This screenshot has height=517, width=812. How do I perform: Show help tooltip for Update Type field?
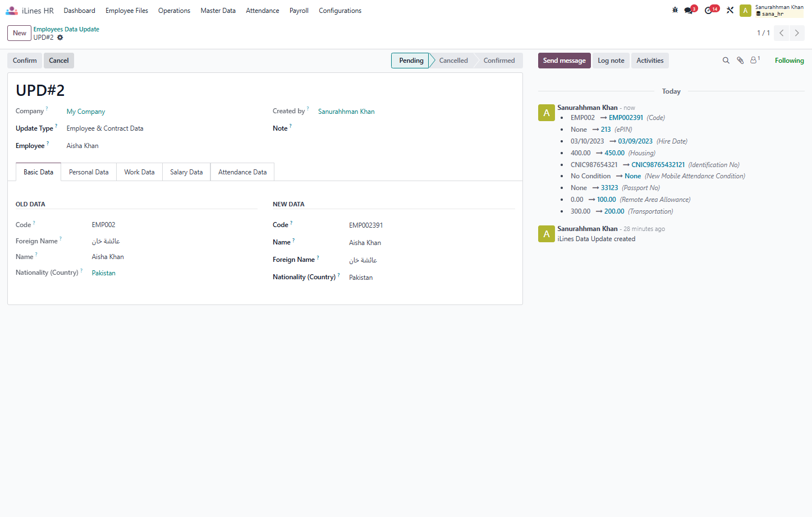[56, 126]
